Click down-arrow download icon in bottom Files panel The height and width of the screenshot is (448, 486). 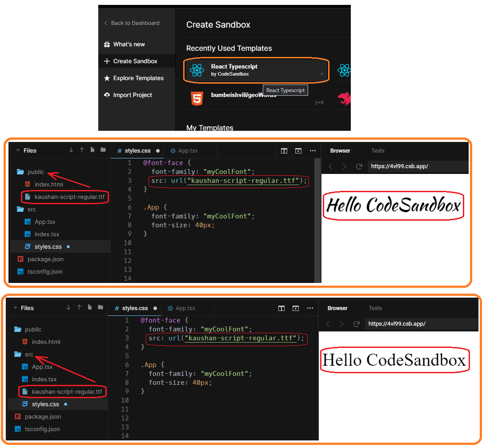68,307
